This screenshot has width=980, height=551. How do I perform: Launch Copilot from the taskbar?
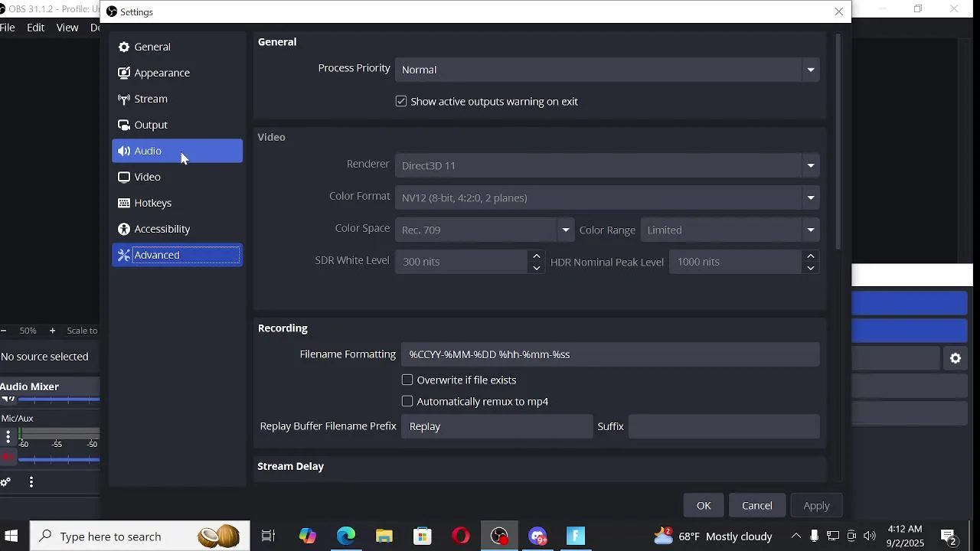click(x=308, y=536)
